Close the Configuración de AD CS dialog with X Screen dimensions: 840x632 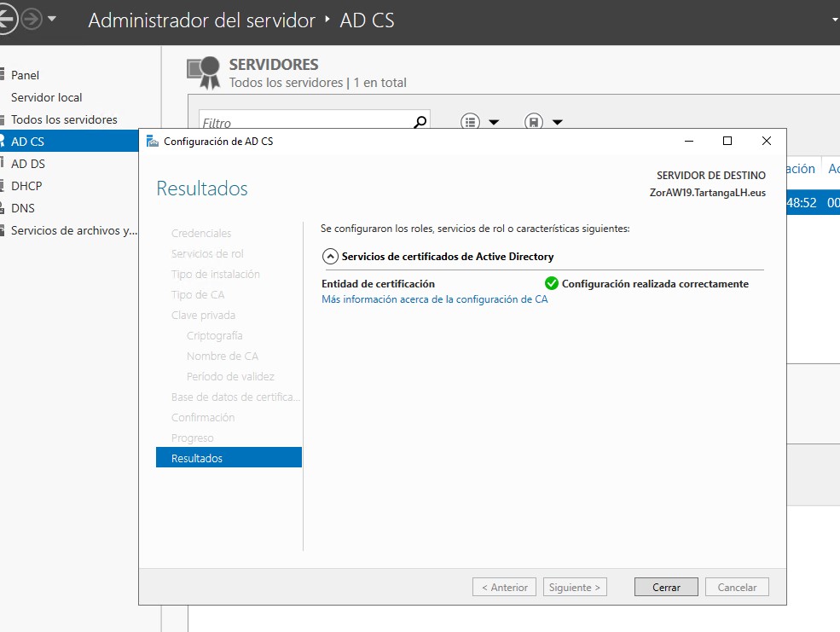coord(767,141)
